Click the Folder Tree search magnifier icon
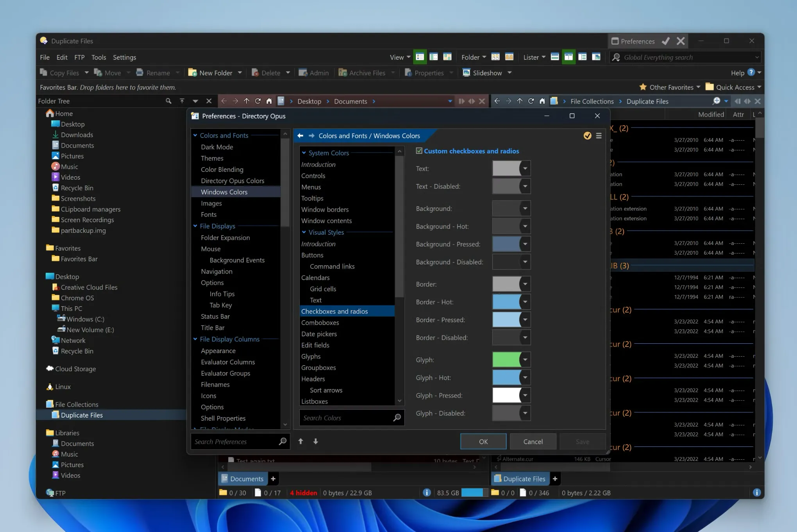The image size is (797, 532). tap(168, 101)
